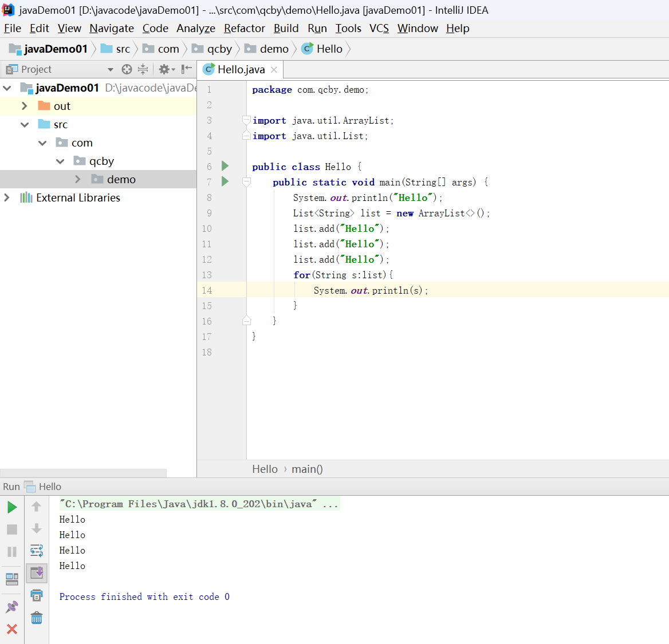Screen dimensions: 669x644
Task: Click 'Process finished with exit code 0' text
Action: click(x=144, y=596)
